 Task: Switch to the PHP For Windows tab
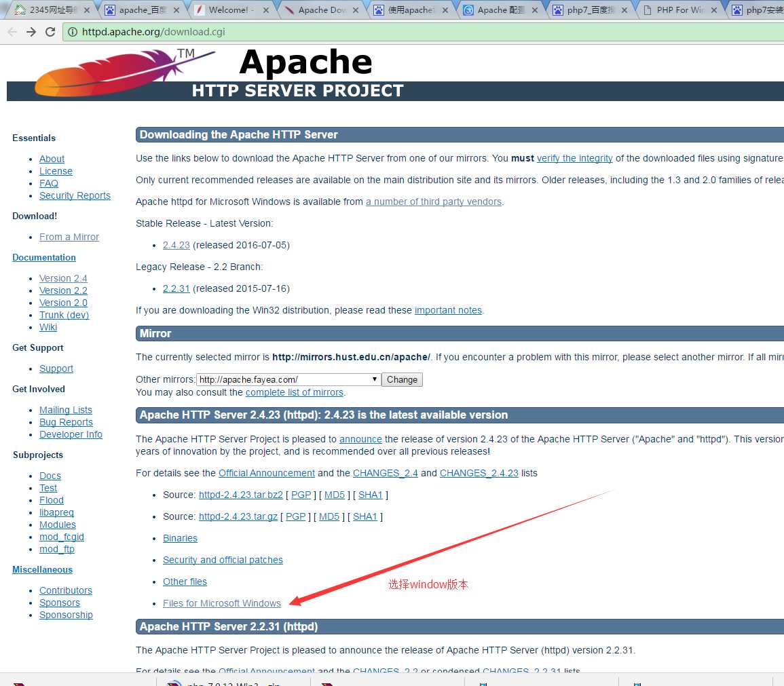pyautogui.click(x=679, y=10)
